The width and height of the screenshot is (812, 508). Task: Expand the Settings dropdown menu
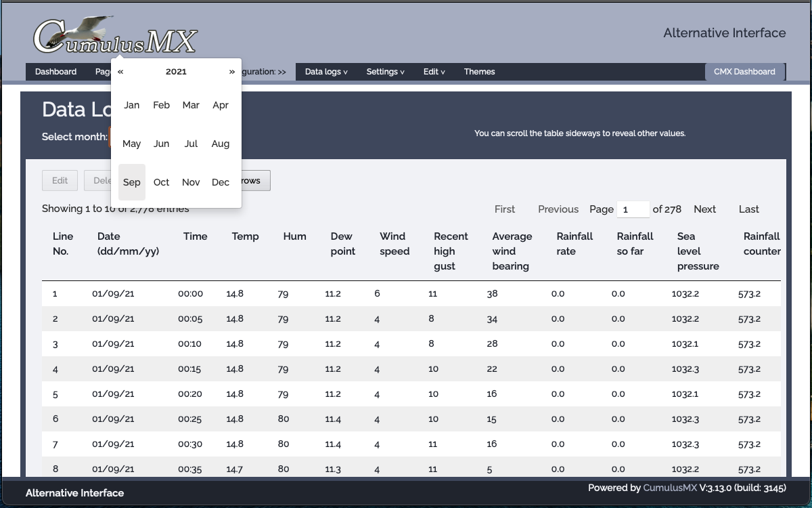click(x=385, y=72)
